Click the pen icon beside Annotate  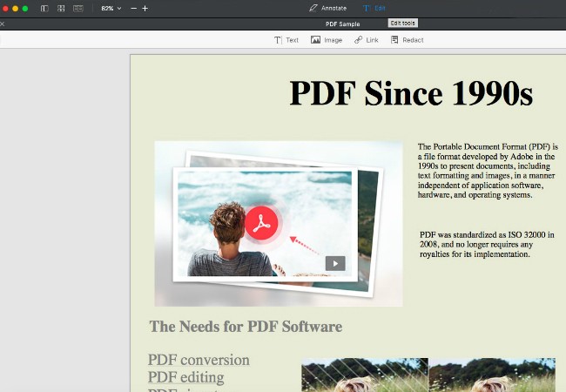click(x=313, y=8)
